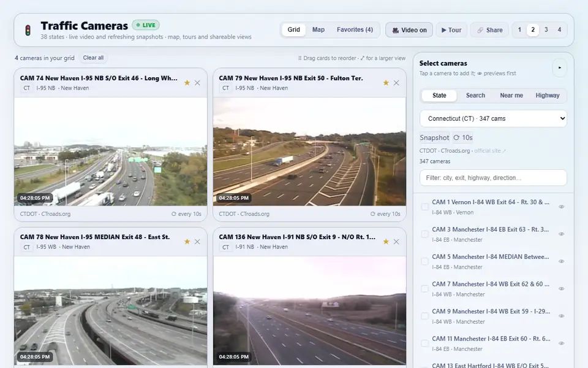Remove CAM 78 card from grid

click(x=198, y=242)
